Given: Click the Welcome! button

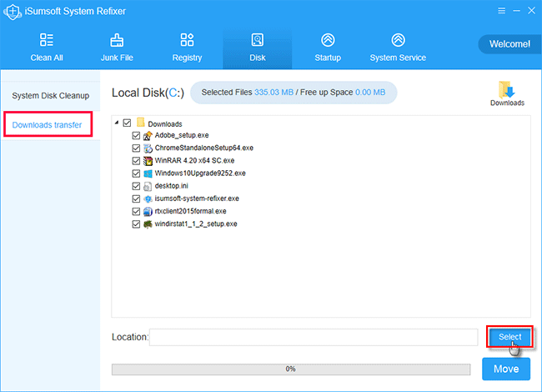Looking at the screenshot, I should pos(509,44).
